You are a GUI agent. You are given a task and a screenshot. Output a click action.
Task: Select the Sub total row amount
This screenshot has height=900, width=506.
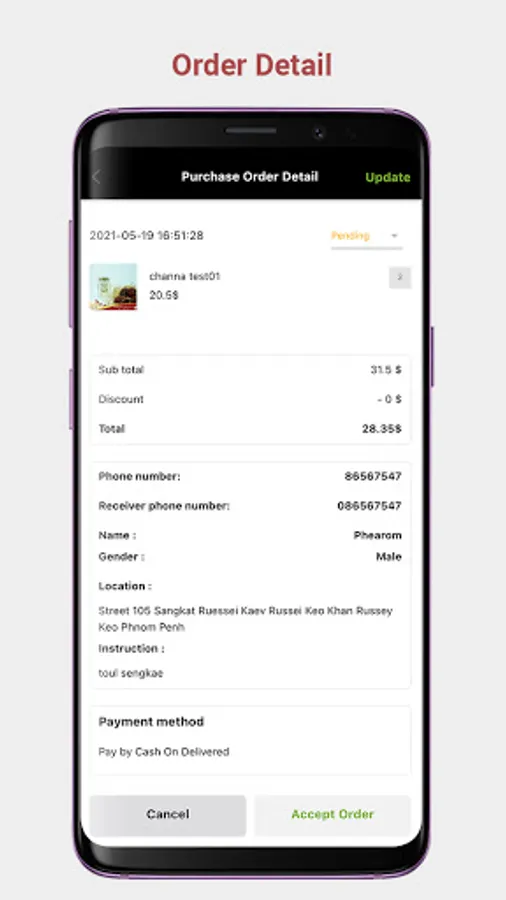[x=386, y=370]
